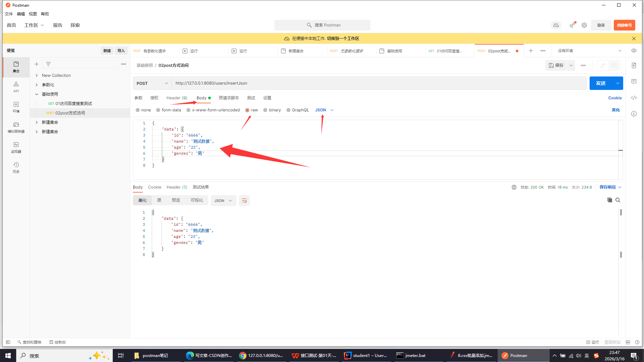Open the 没有环境 environment dropdown
Viewport: 644px width, 362px height.
pyautogui.click(x=590, y=51)
